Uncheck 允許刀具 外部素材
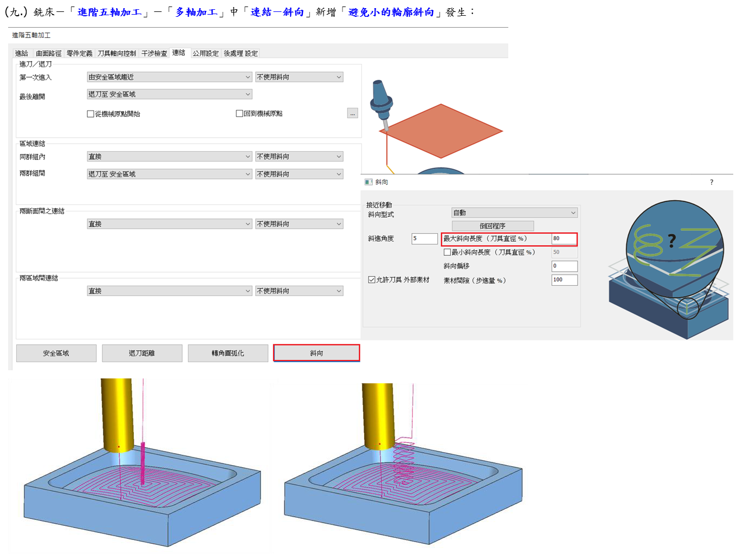The image size is (737, 560). click(371, 280)
